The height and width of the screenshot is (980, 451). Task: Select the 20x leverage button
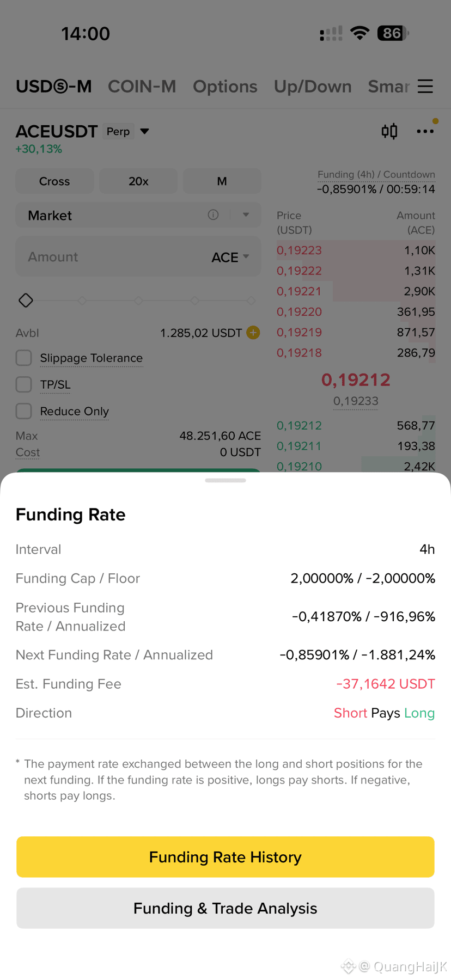point(138,181)
